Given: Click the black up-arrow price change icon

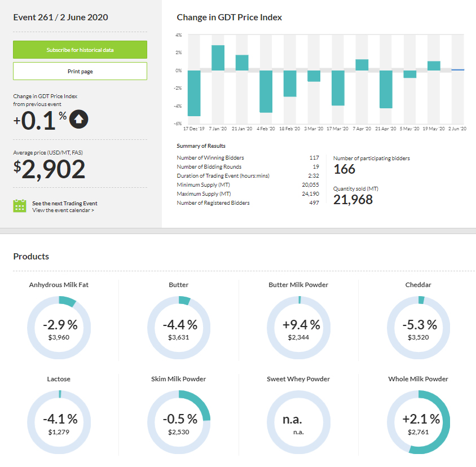Looking at the screenshot, I should 80,119.
